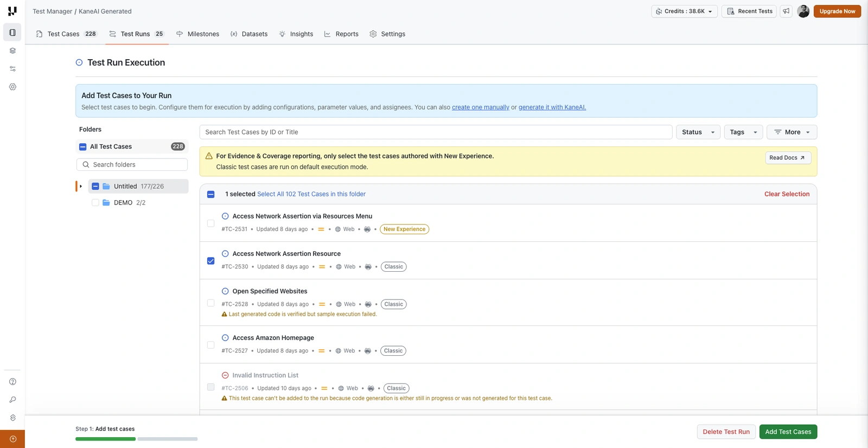Switch to the Reports tab
The width and height of the screenshot is (868, 448).
pos(341,34)
